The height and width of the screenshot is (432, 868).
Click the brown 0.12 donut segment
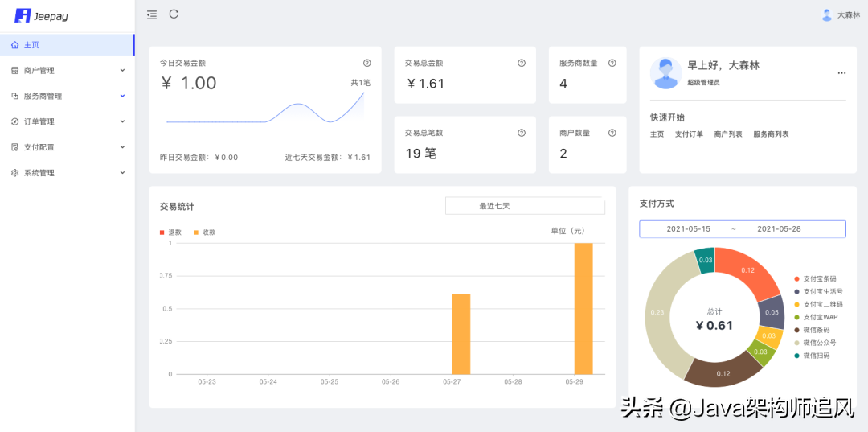(x=723, y=372)
